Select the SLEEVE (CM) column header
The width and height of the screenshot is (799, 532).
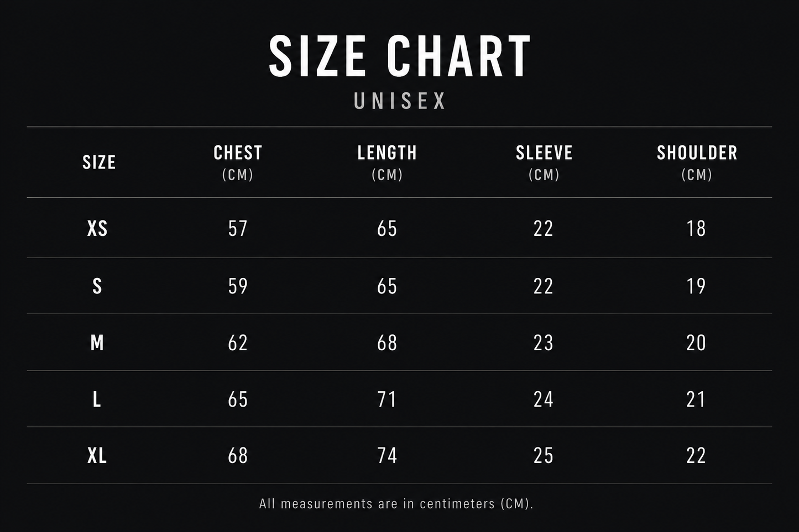pyautogui.click(x=544, y=163)
